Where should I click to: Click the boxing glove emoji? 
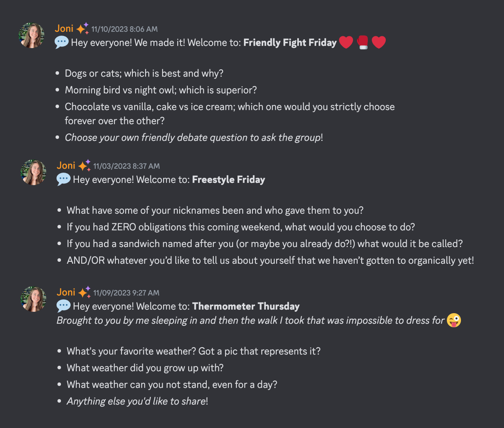pos(363,42)
